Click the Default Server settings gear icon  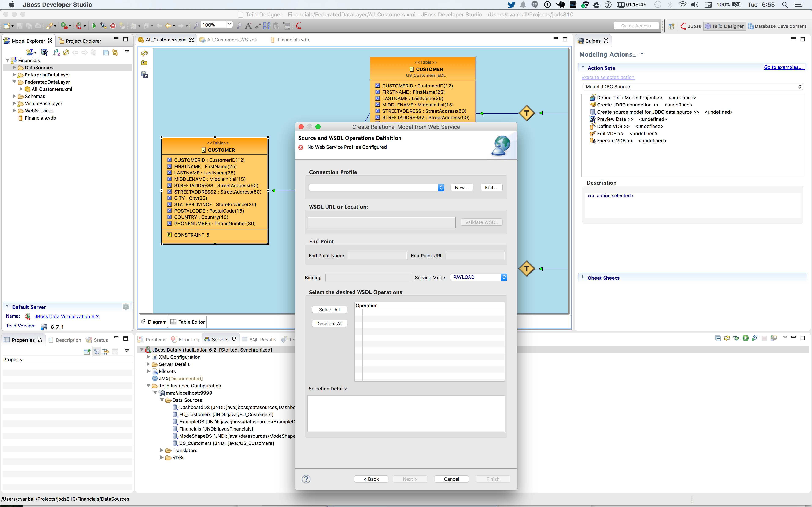126,307
